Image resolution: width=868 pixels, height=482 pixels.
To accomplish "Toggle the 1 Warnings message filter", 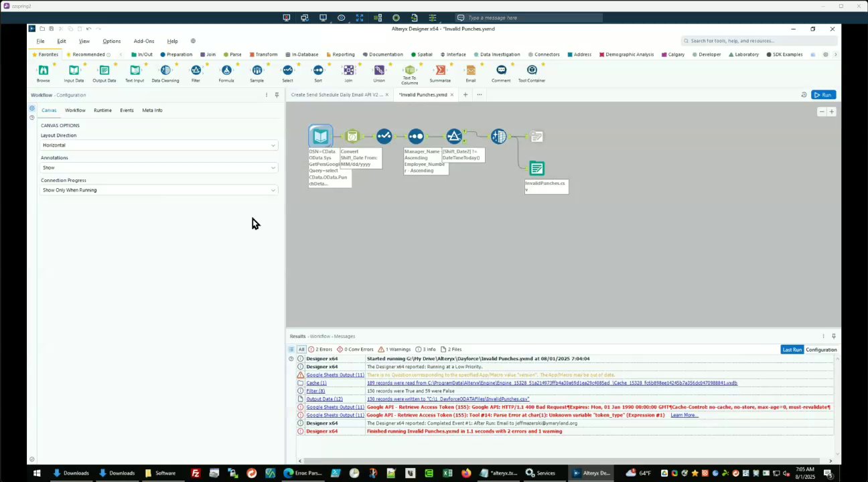I will coord(394,349).
